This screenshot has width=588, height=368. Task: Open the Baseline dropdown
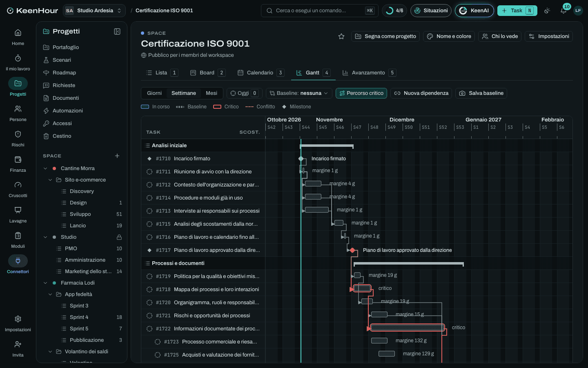click(x=299, y=93)
